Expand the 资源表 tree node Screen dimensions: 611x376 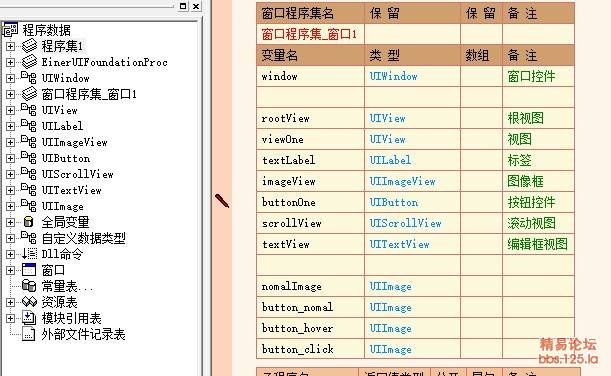tap(11, 302)
